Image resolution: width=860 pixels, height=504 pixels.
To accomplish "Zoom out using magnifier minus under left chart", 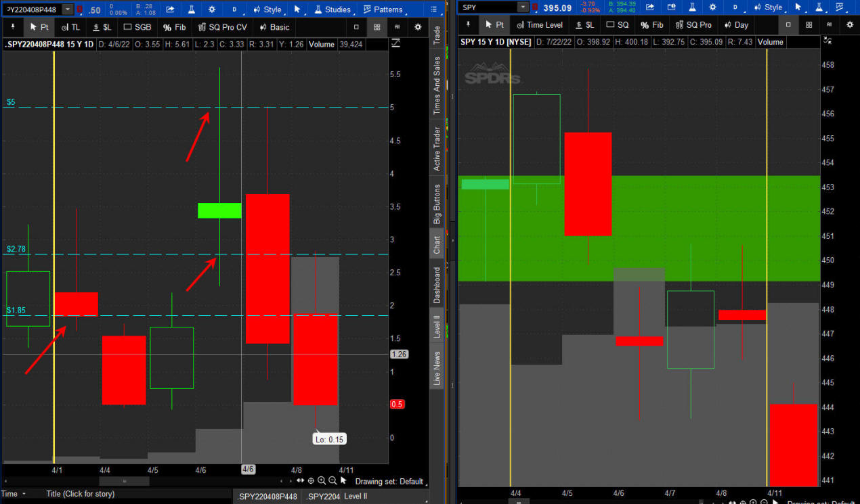I will click(x=332, y=481).
